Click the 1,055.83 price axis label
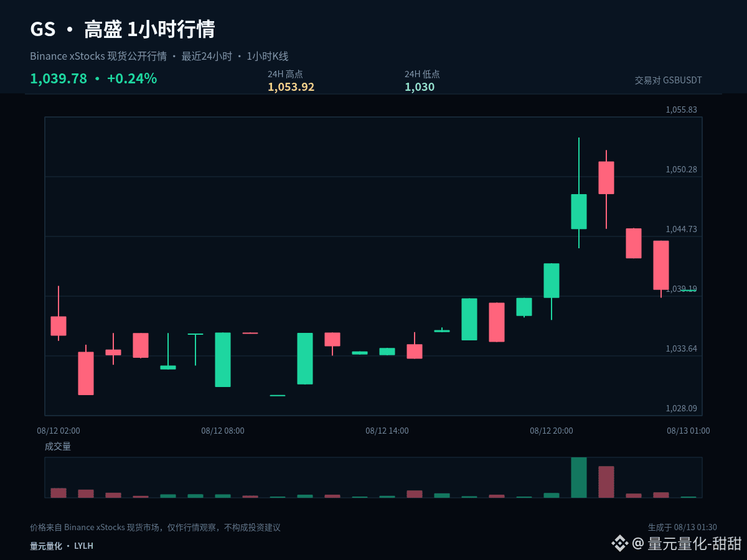747x560 pixels. (x=682, y=110)
